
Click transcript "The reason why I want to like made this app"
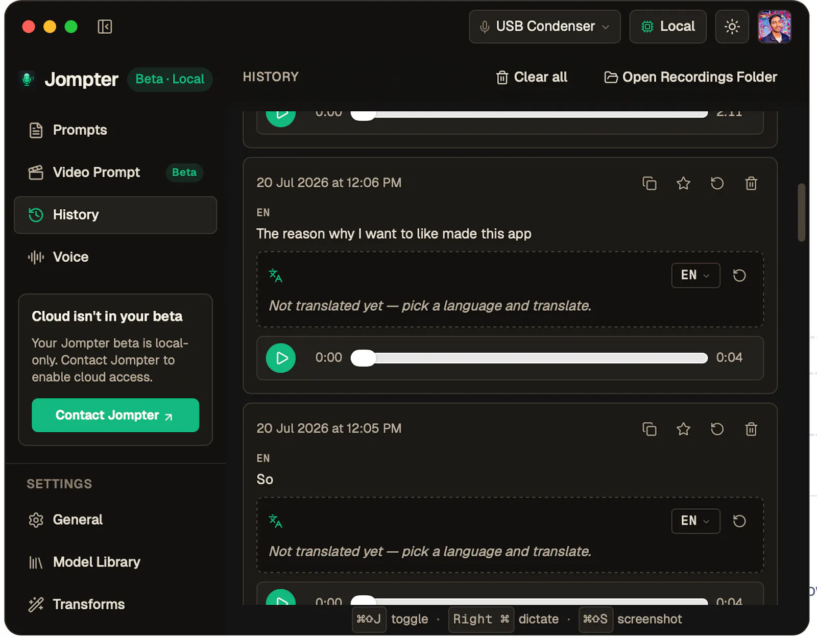point(394,234)
